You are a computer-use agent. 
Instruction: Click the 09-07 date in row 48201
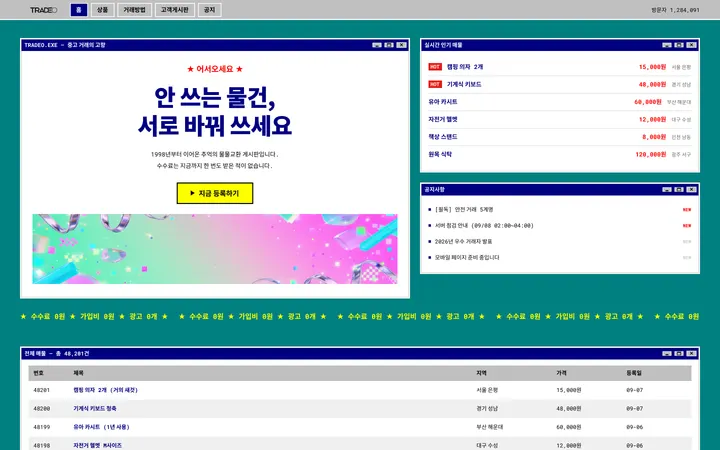(x=635, y=390)
